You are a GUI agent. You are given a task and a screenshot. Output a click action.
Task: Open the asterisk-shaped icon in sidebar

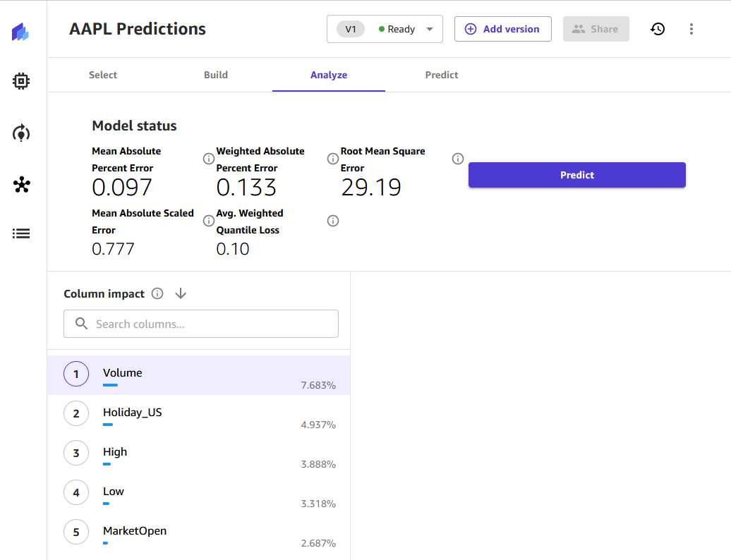pos(21,185)
